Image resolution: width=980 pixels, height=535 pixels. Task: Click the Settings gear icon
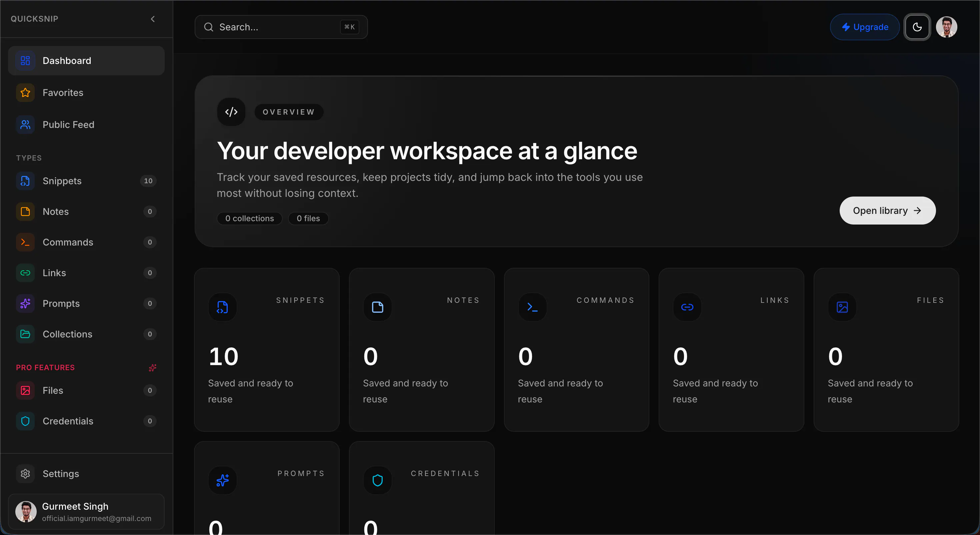point(25,473)
